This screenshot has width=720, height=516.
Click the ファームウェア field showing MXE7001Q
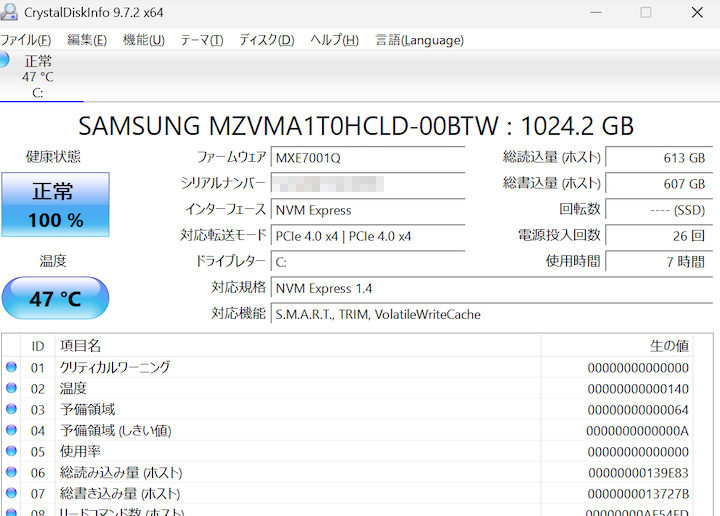click(367, 158)
